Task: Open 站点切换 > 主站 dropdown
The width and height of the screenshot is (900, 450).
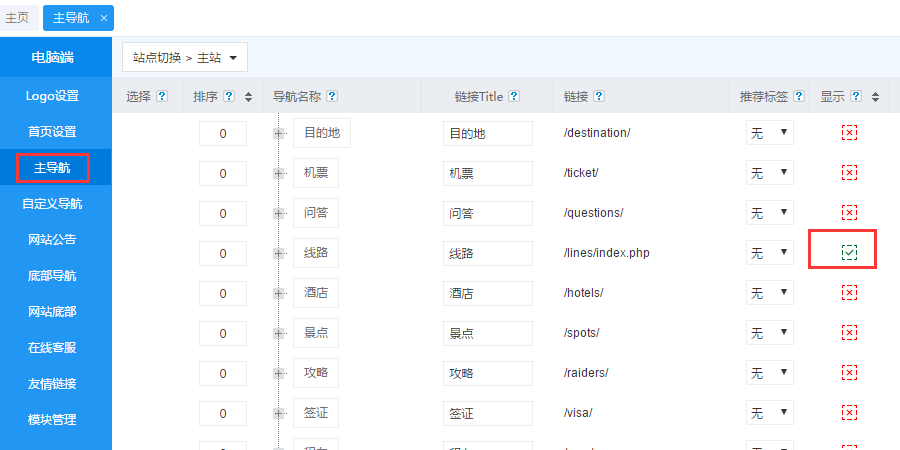Action: (185, 58)
